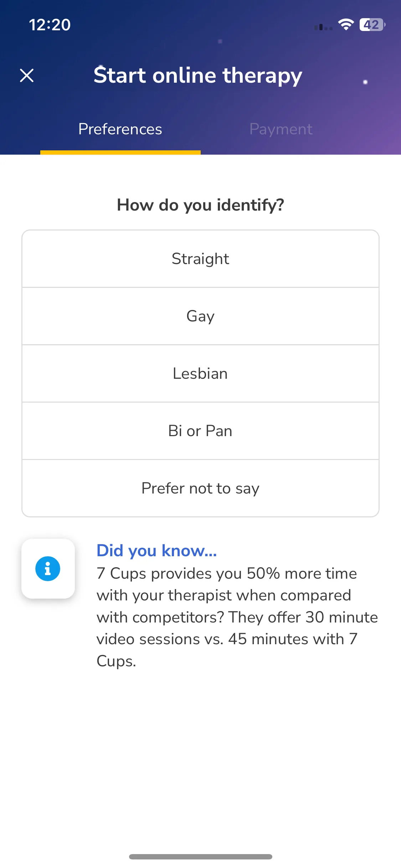Tap the blue info icon

click(48, 569)
